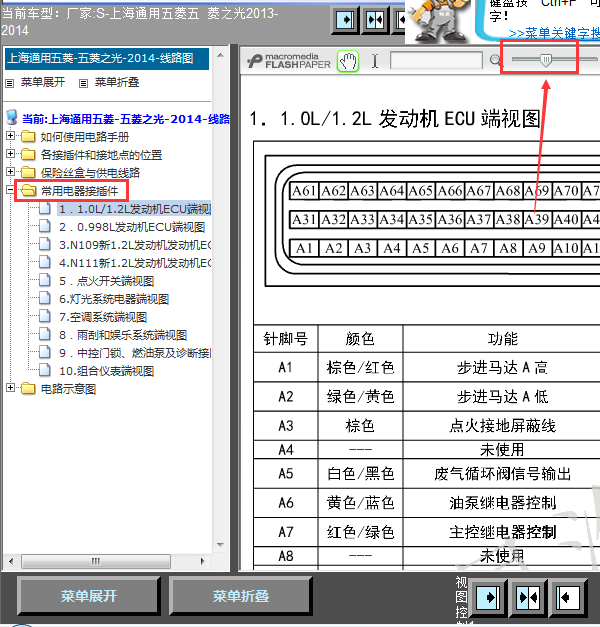
Task: Open 8．雨刮和娱乐系统端视图 page
Action: [x=123, y=335]
